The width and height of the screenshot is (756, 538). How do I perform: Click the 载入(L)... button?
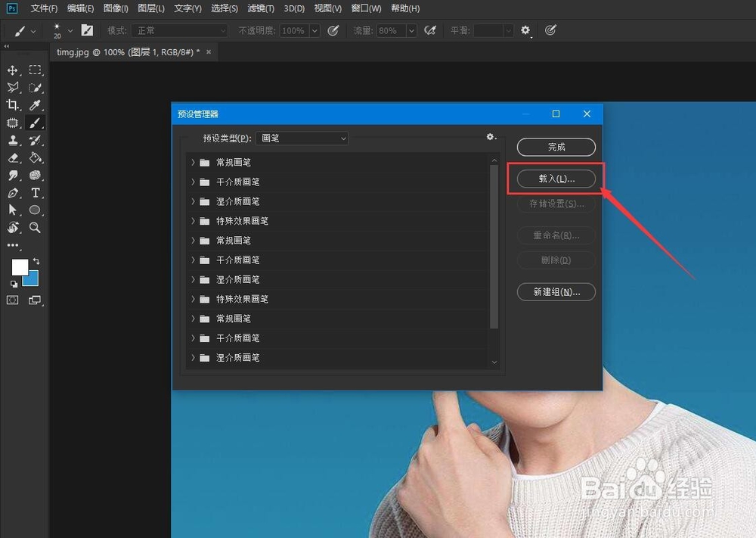click(556, 179)
